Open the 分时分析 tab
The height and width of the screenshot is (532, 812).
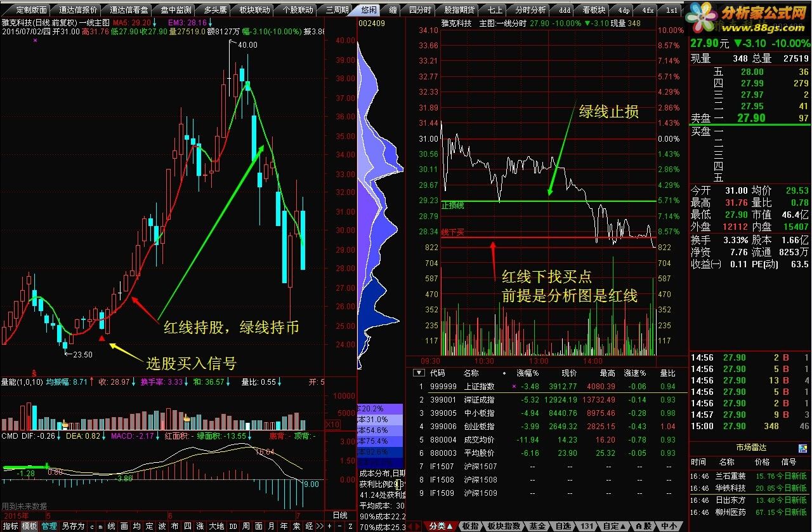[530, 10]
